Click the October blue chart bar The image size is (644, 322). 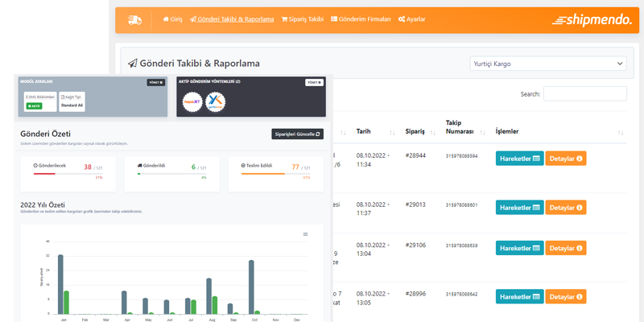[x=251, y=287]
